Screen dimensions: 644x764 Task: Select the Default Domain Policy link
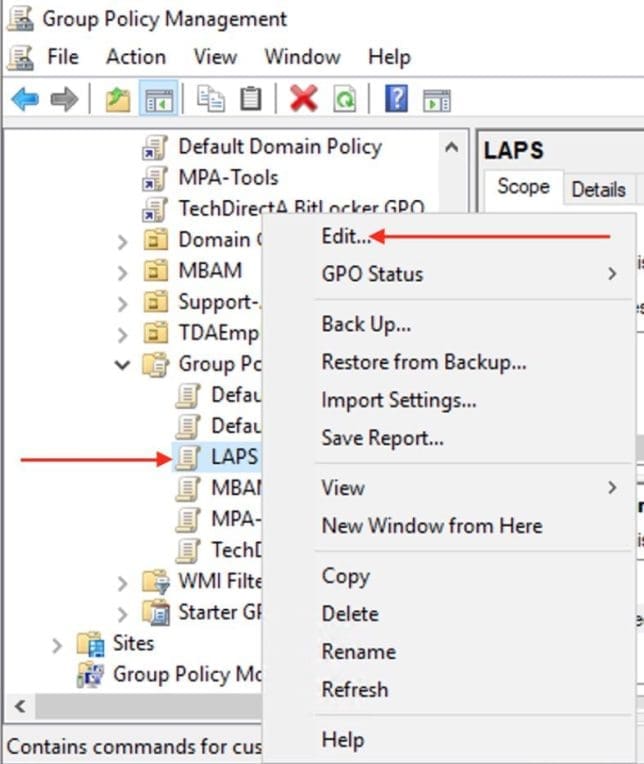pyautogui.click(x=280, y=147)
